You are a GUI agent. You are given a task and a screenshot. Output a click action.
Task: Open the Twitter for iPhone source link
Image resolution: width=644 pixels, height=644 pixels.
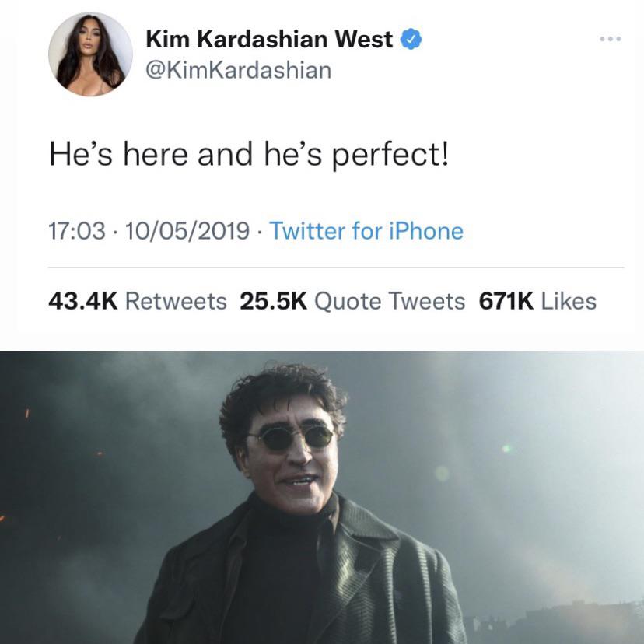[366, 231]
